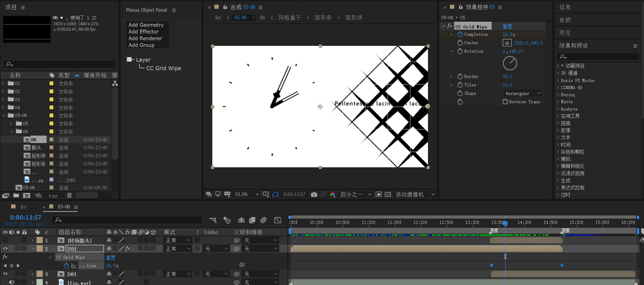The height and width of the screenshot is (285, 644).
Task: Collapse the 05-06 folder in the Project panel
Action: (x=4, y=115)
